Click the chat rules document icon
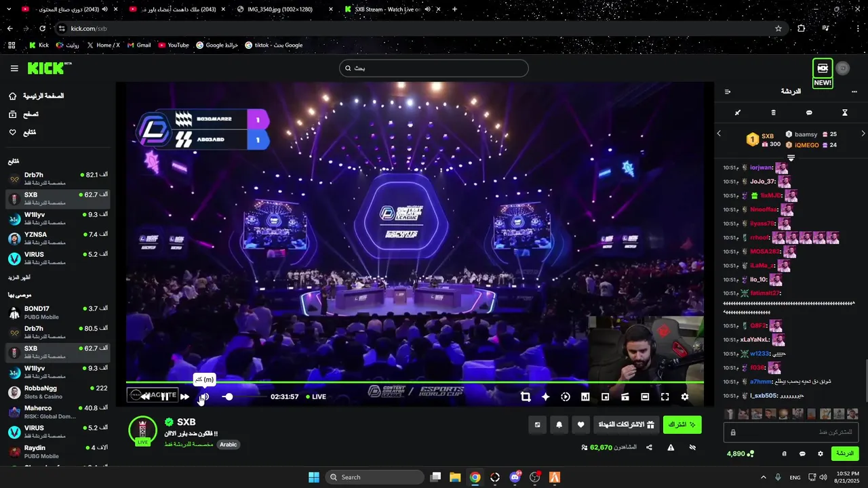Viewport: 868px width, 488px height. (x=785, y=453)
